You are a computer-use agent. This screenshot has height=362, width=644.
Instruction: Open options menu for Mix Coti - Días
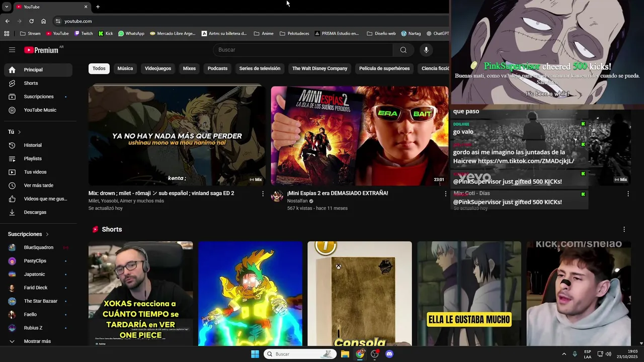point(628,194)
